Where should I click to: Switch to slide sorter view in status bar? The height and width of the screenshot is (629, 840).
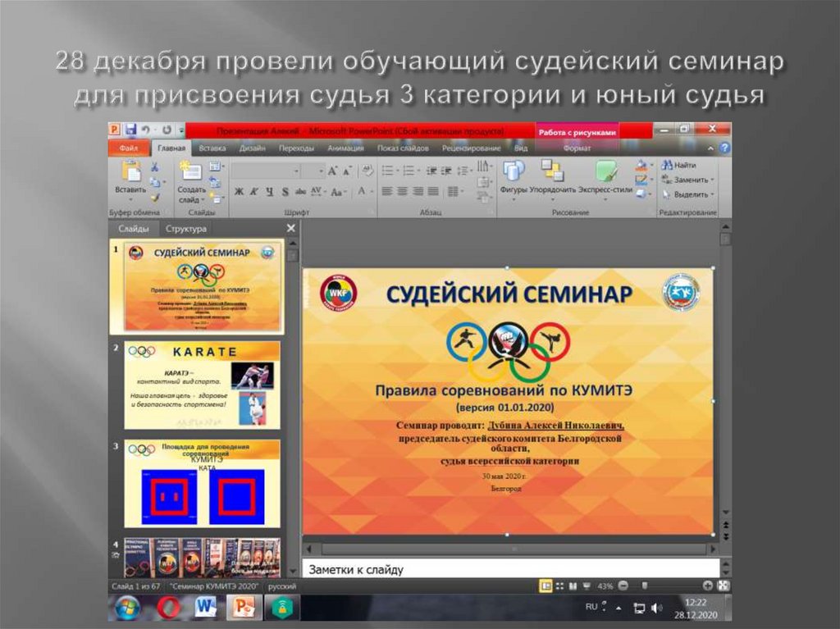pyautogui.click(x=561, y=586)
